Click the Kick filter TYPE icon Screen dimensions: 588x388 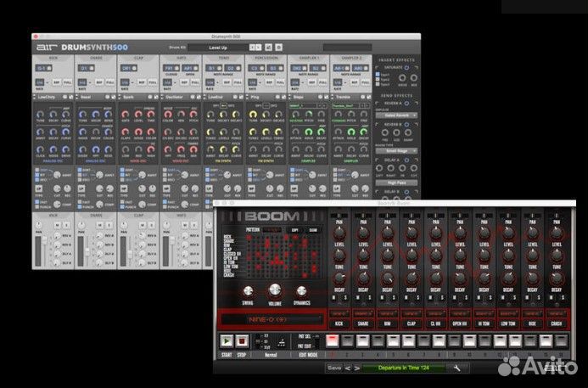pyautogui.click(x=39, y=188)
